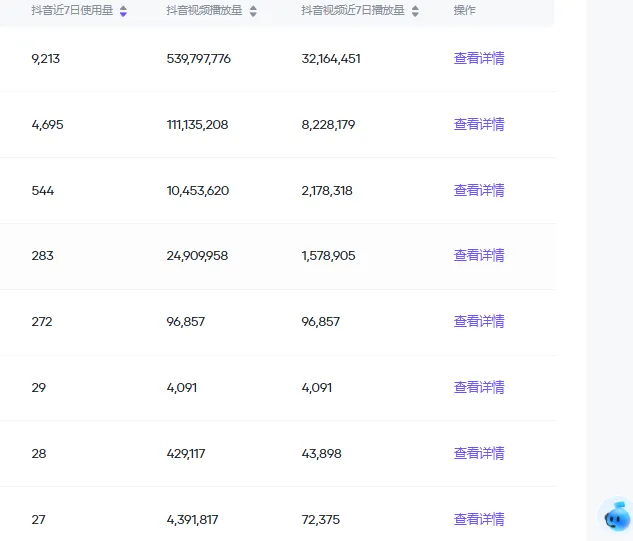The image size is (633, 541).
Task: Open 查看详情 for the 544 row
Action: pyautogui.click(x=479, y=190)
